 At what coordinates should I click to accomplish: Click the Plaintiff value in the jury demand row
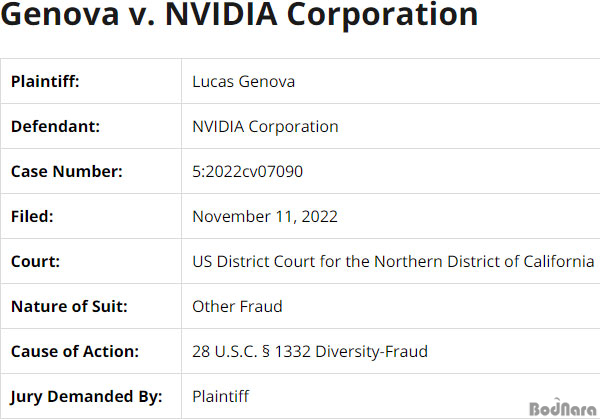tap(220, 396)
